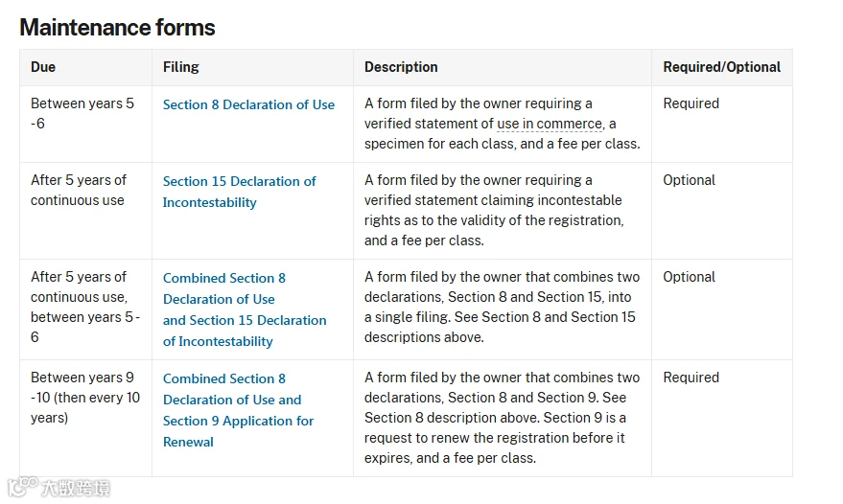Viewport: 843px width, 504px height.
Task: Click description about 'request to renew the registration'
Action: pos(503,418)
